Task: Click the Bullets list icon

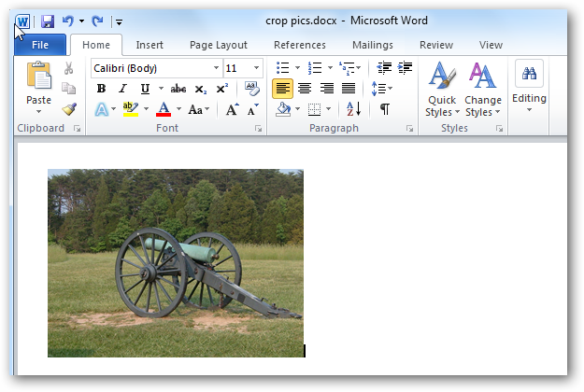Action: click(x=283, y=68)
